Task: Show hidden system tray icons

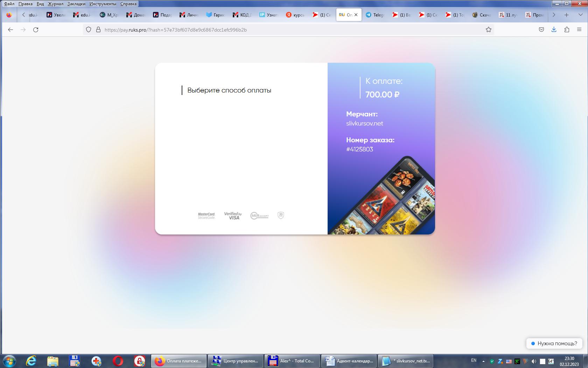Action: (x=483, y=361)
